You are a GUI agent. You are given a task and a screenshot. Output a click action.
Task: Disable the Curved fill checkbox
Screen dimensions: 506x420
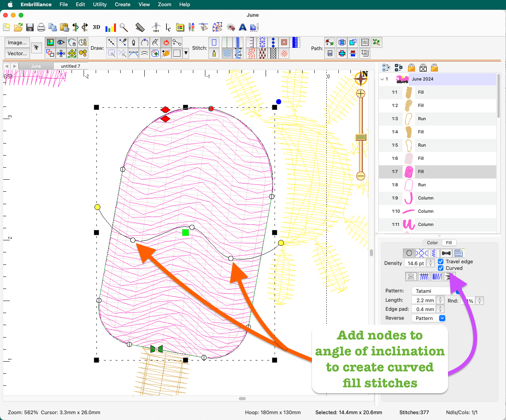[441, 268]
